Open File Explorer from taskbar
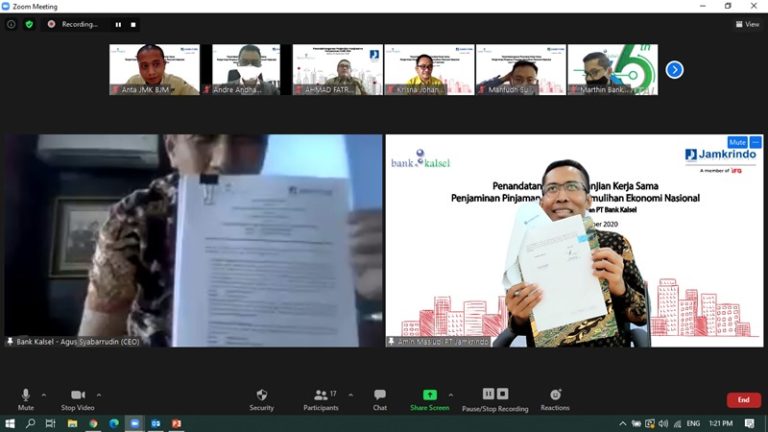The height and width of the screenshot is (432, 768). coord(72,424)
